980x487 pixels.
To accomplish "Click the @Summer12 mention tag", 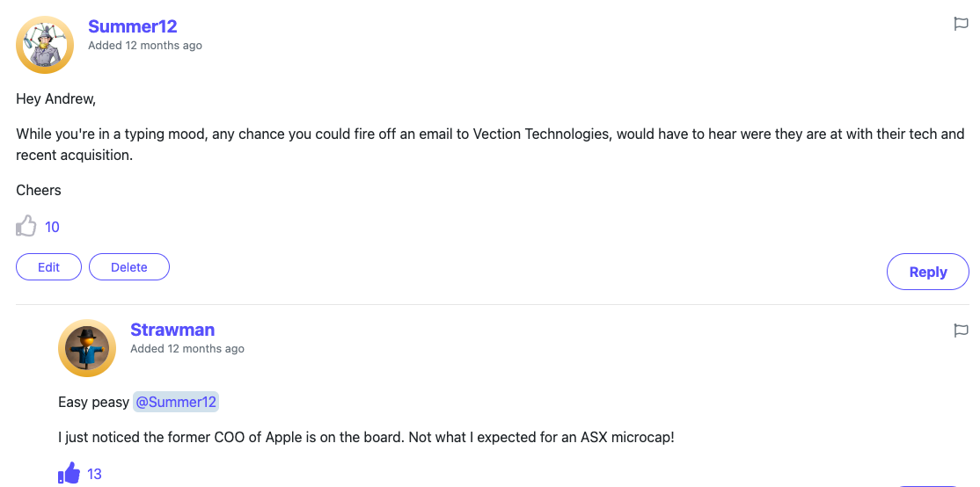I will [176, 402].
